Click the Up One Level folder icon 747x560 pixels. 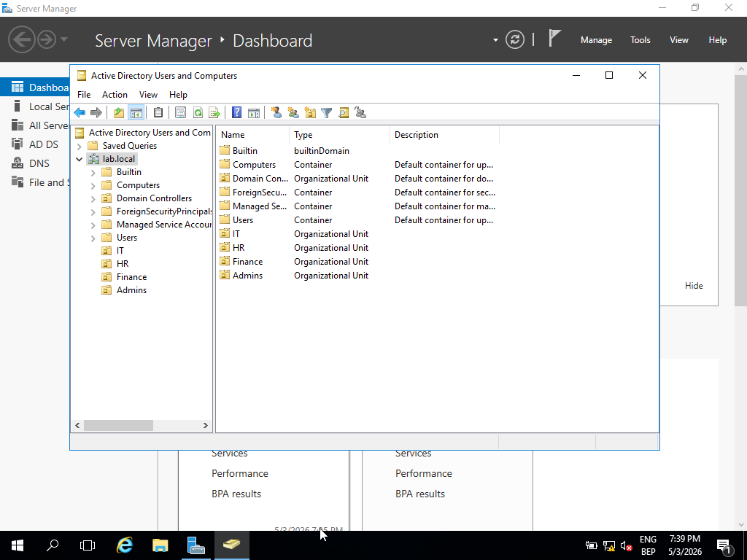(119, 113)
